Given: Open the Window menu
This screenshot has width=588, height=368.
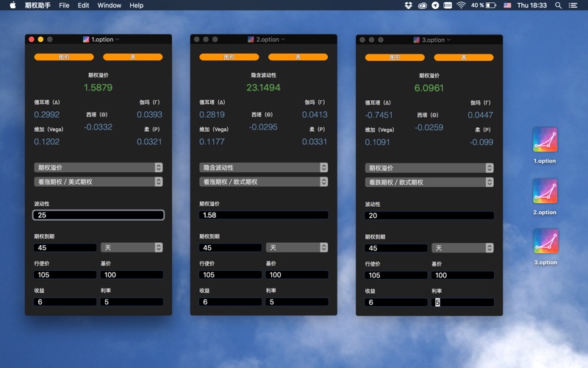Looking at the screenshot, I should pos(110,5).
